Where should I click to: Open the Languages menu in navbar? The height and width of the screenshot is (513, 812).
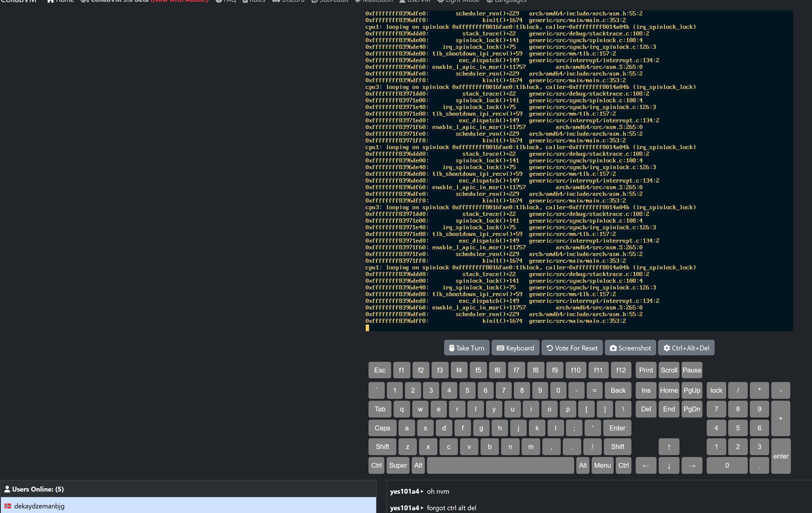506,1
